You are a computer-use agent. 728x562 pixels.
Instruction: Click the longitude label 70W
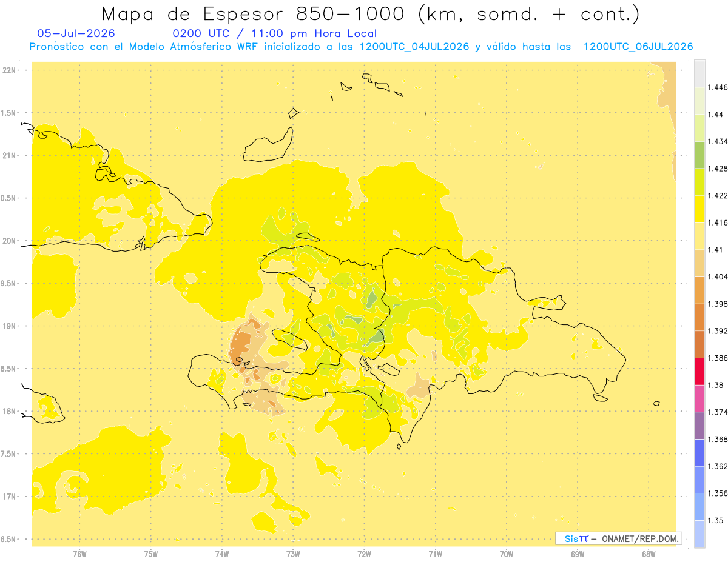pos(507,554)
